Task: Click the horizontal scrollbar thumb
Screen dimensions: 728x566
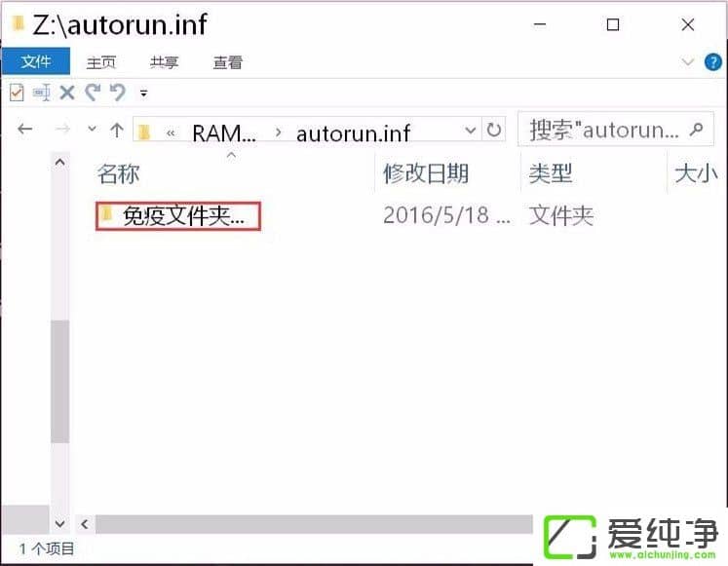Action: [314, 524]
